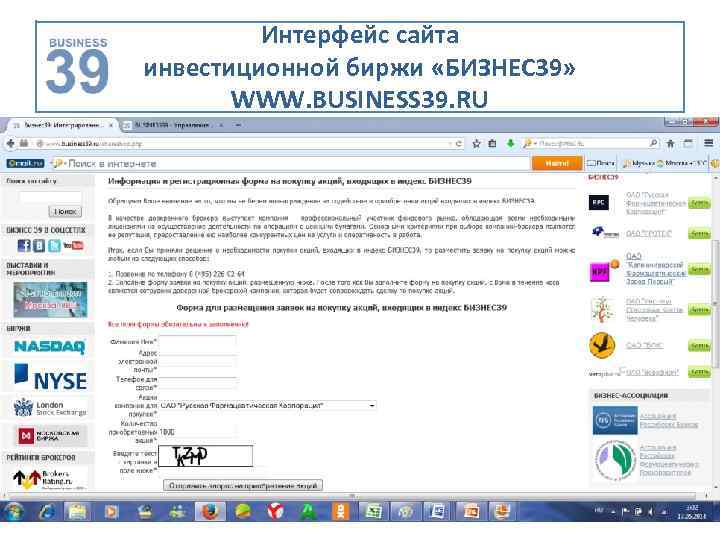720x540 pixels.
Task: Click the reload icon in address bar
Action: (x=458, y=144)
